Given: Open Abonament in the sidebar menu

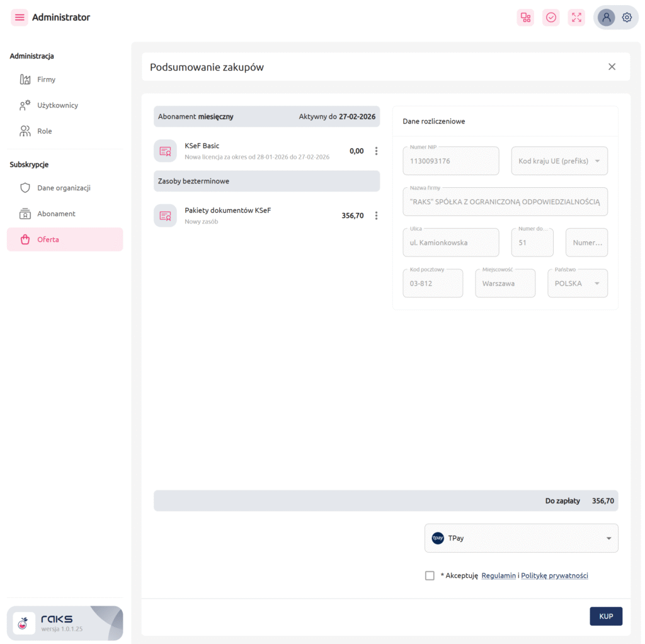Looking at the screenshot, I should click(56, 214).
